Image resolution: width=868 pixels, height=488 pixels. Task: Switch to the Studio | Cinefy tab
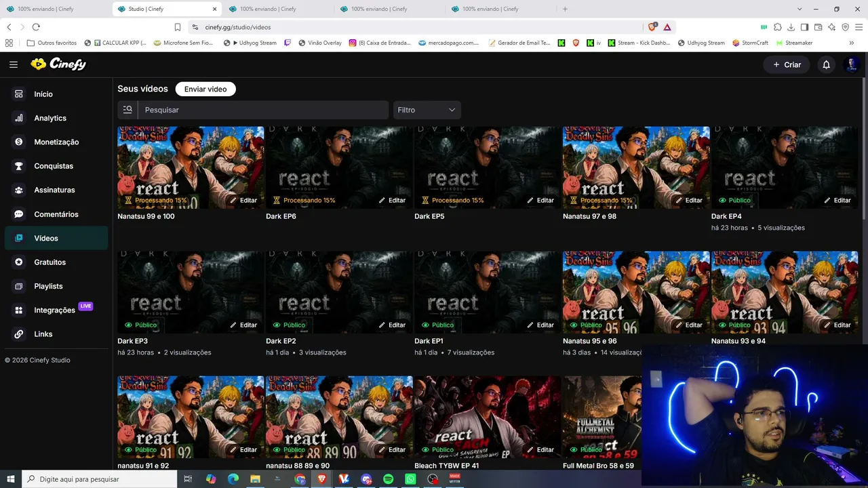coord(167,9)
